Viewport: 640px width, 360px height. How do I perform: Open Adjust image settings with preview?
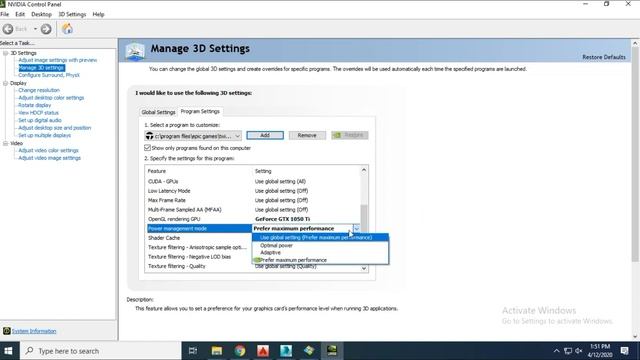(x=58, y=60)
